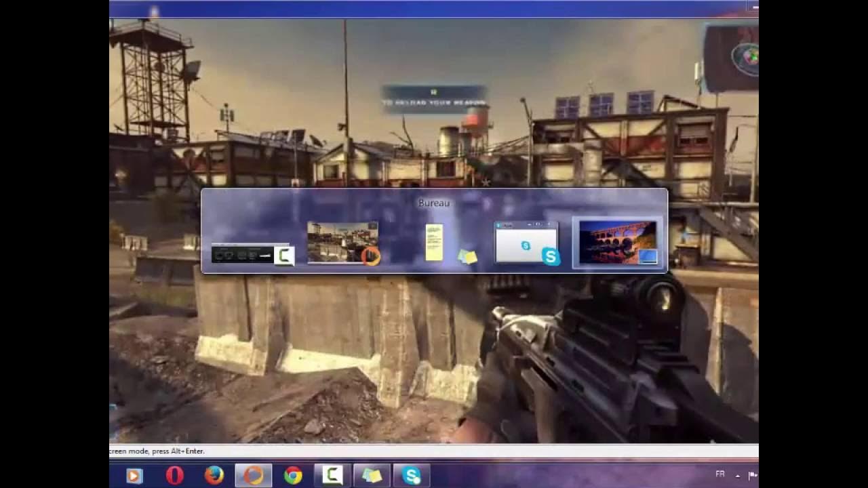Switch to the Camtasia window thumbnail

tap(253, 254)
